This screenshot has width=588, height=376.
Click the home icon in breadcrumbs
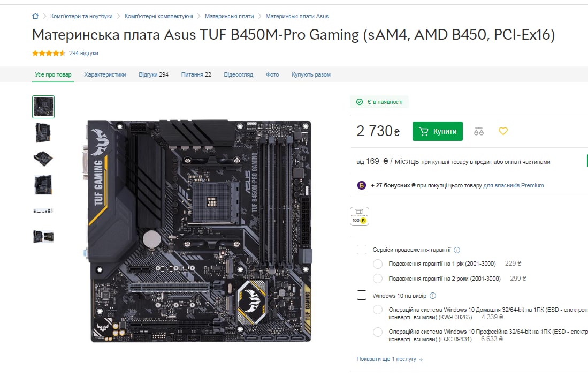(35, 16)
